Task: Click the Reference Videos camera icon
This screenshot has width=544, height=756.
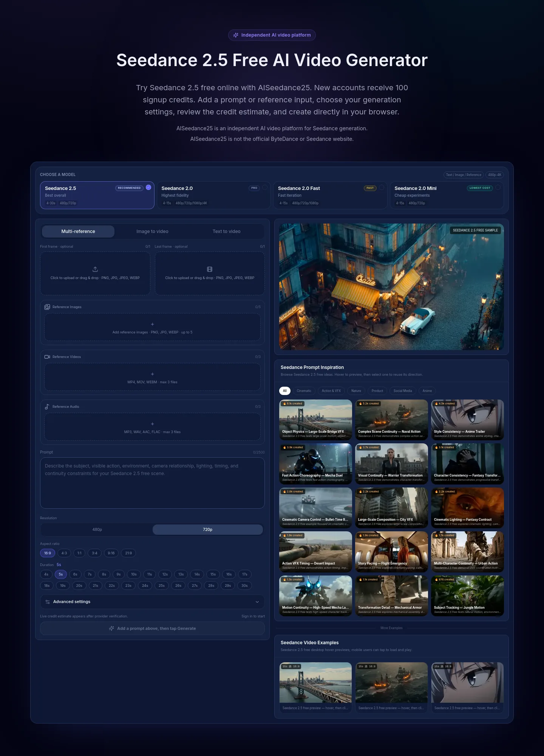Action: click(47, 357)
